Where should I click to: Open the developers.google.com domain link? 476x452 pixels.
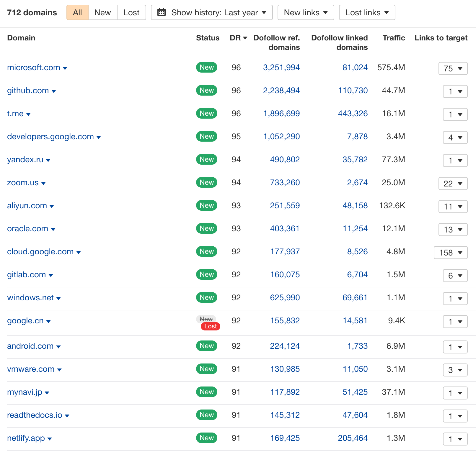(50, 137)
